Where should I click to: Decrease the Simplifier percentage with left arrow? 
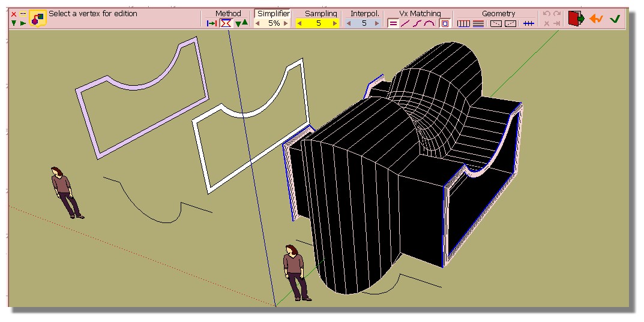pyautogui.click(x=257, y=23)
